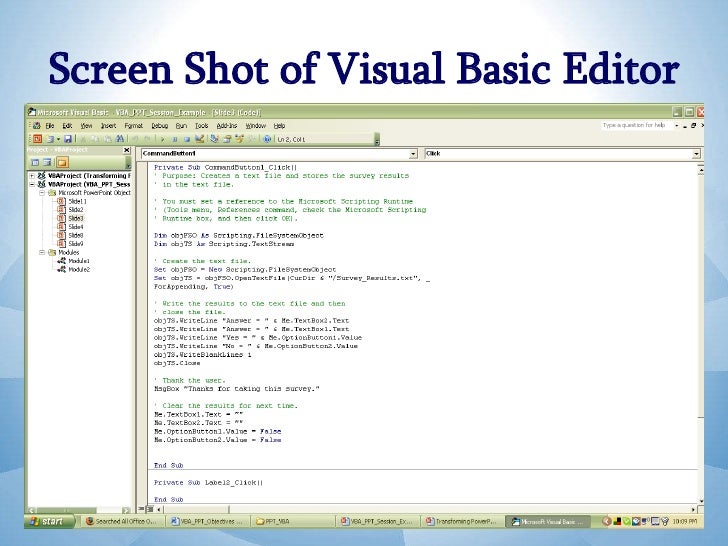Image resolution: width=728 pixels, height=546 pixels.
Task: Click the blue Help icon in toolbar
Action: 267,139
